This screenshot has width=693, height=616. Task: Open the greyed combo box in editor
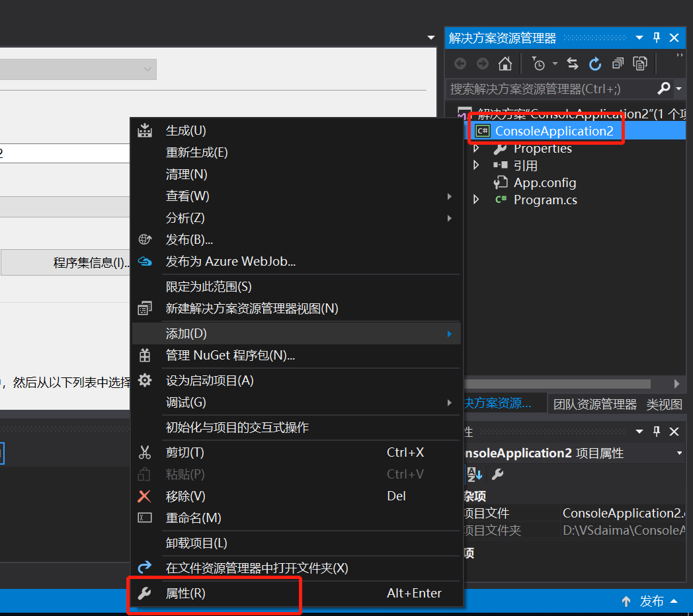(x=78, y=69)
